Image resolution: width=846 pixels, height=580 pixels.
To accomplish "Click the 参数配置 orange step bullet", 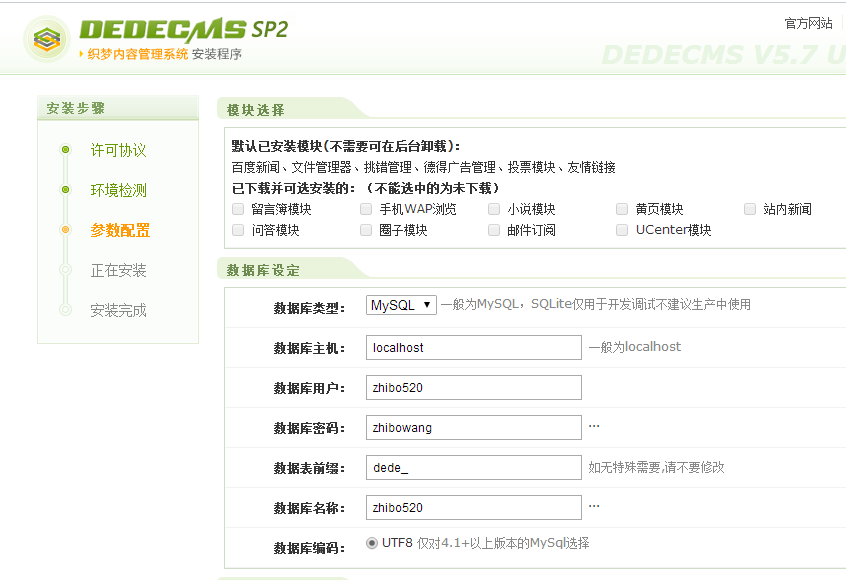I will (x=65, y=230).
